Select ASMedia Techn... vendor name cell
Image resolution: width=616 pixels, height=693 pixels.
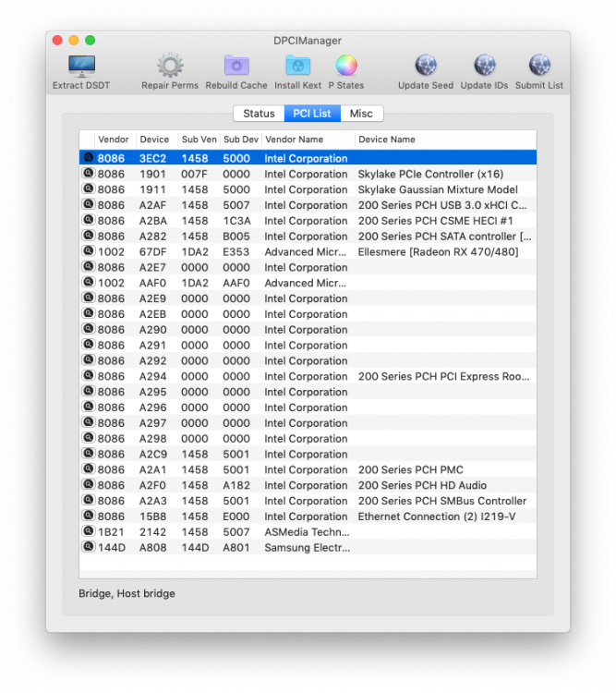[308, 532]
